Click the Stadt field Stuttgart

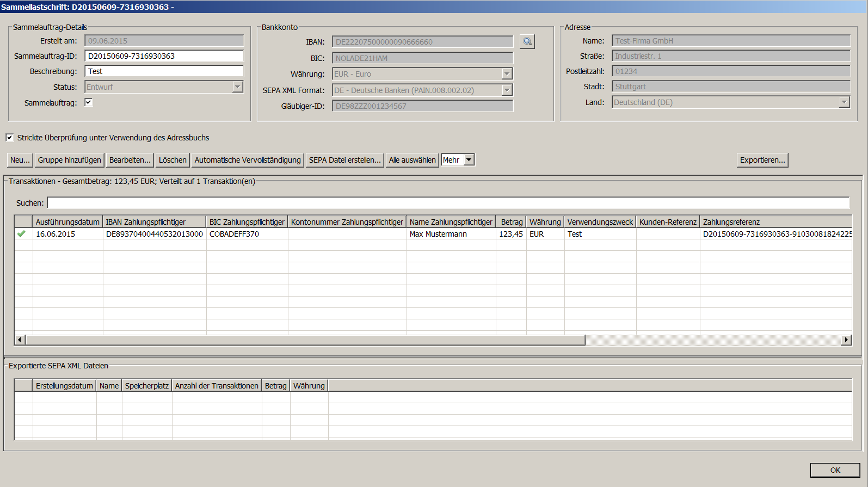731,87
